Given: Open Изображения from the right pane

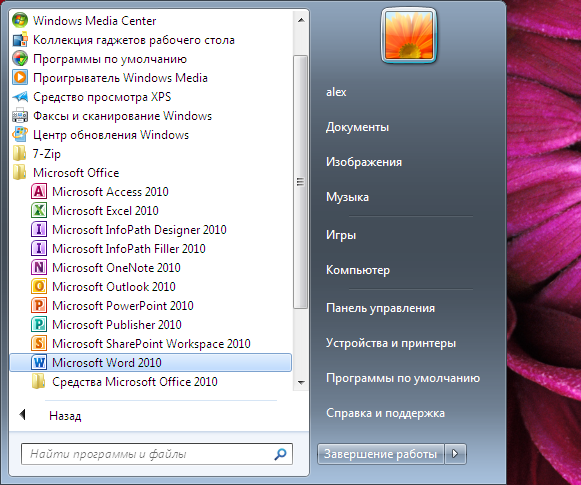Looking at the screenshot, I should 364,162.
